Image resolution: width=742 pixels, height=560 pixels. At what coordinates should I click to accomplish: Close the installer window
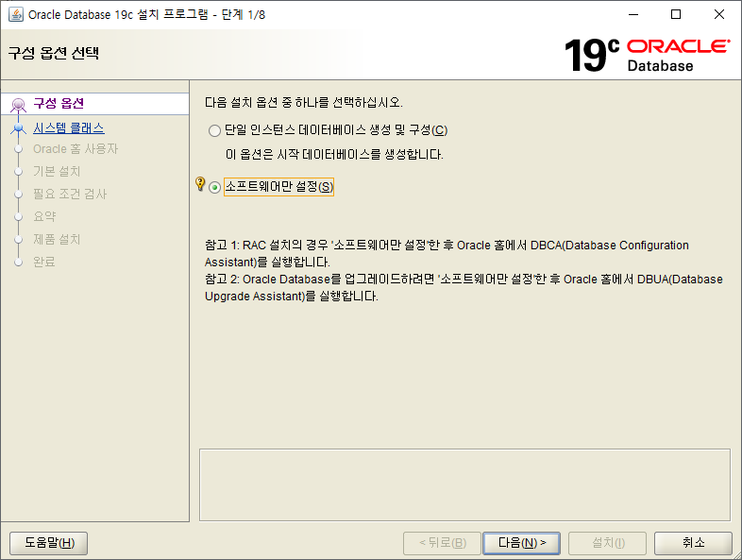718,14
